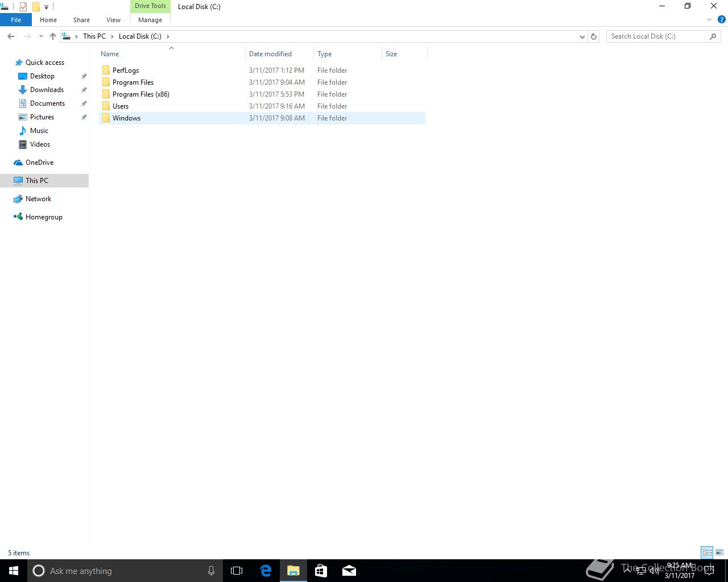The height and width of the screenshot is (582, 728).
Task: Open the Windows Start menu
Action: [x=14, y=571]
